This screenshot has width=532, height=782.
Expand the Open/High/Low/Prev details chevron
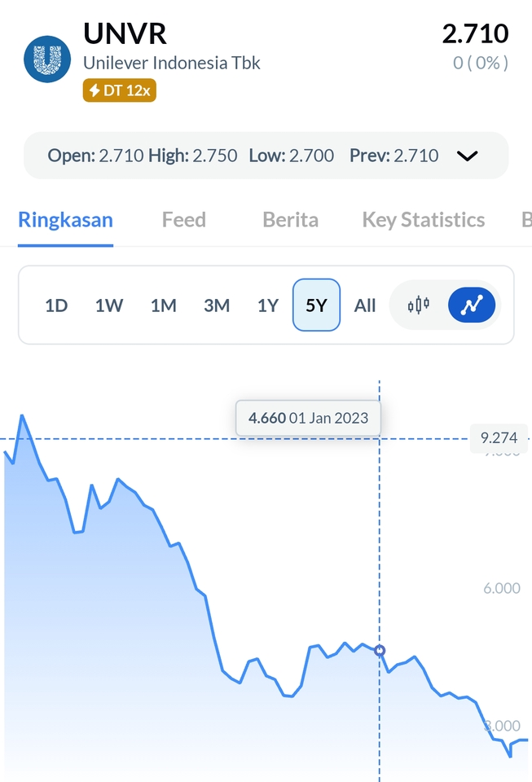click(x=467, y=156)
